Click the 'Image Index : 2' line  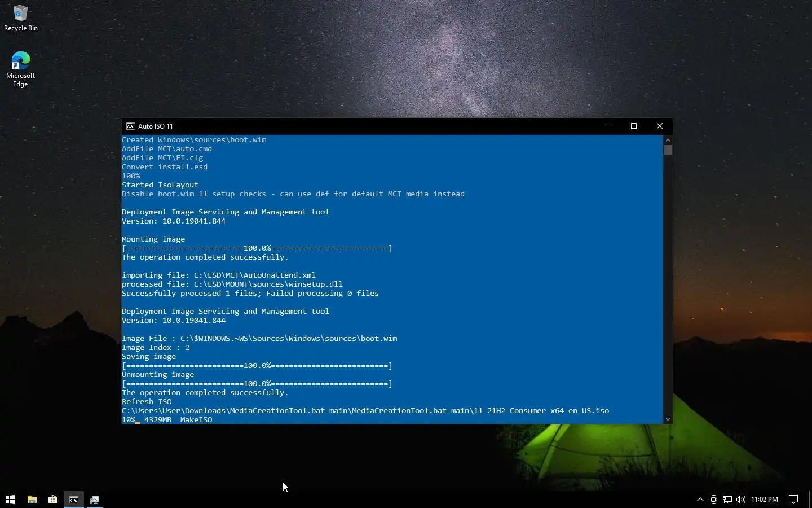click(156, 347)
